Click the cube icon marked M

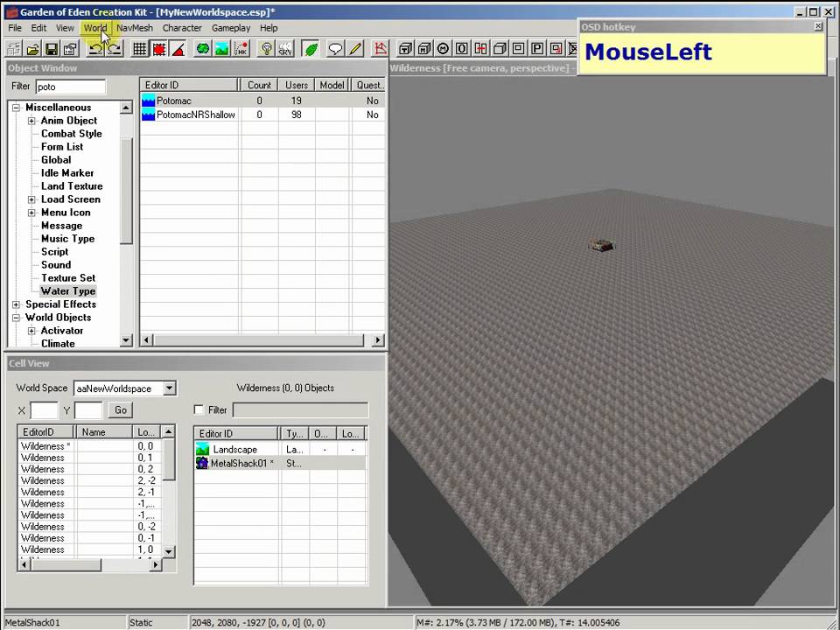pos(424,49)
